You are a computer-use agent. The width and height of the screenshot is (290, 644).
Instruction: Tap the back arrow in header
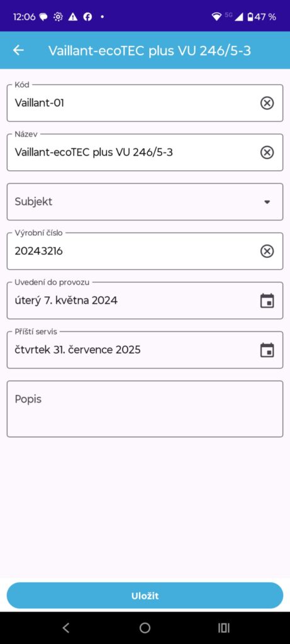point(18,50)
